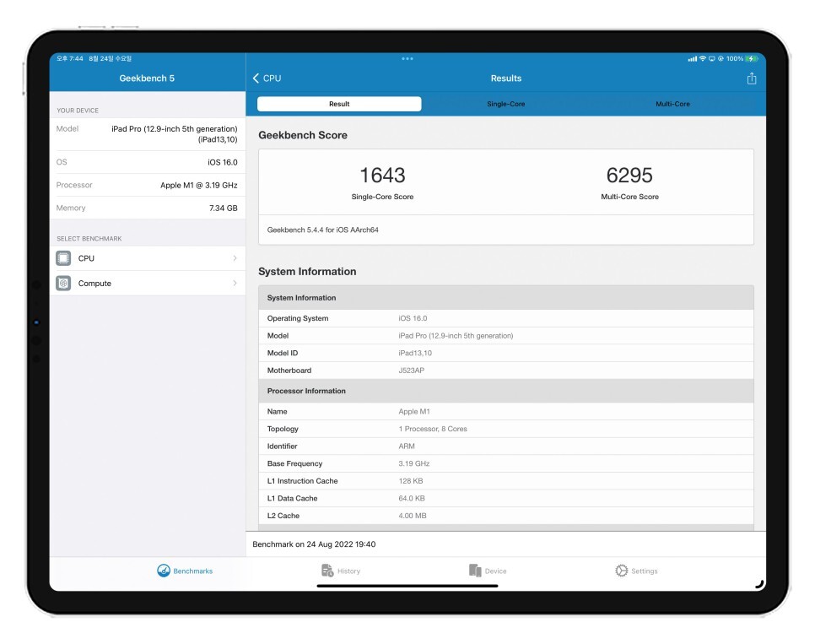Tap the home indicator bar at bottom
815x644 pixels.
[x=407, y=586]
